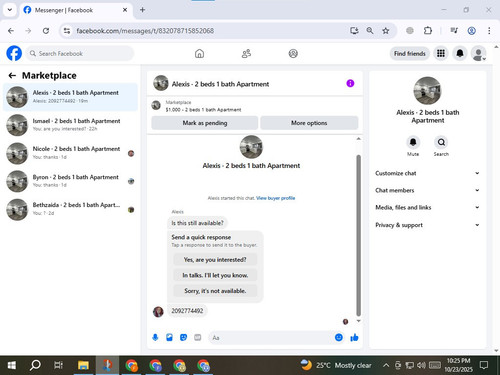
Task: Open the emoji picker in message box
Action: click(x=339, y=337)
